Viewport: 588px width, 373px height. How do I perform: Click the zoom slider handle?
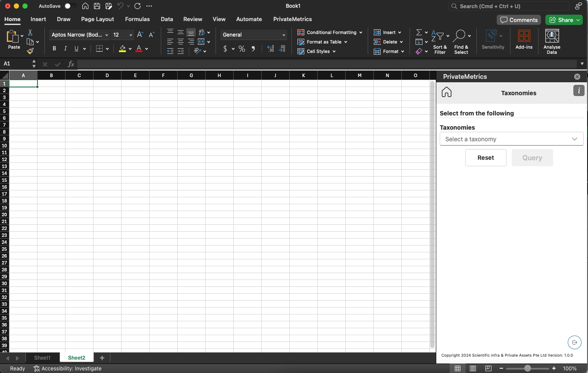pos(527,369)
